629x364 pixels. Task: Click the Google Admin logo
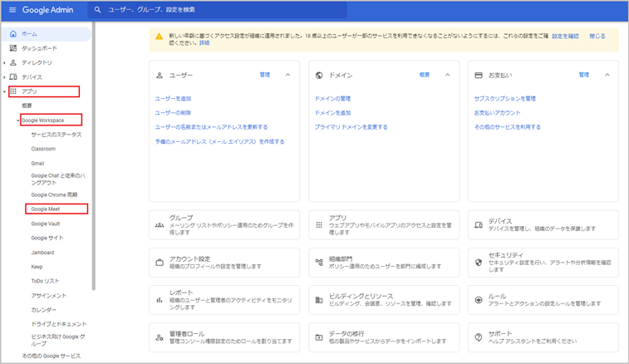point(47,10)
